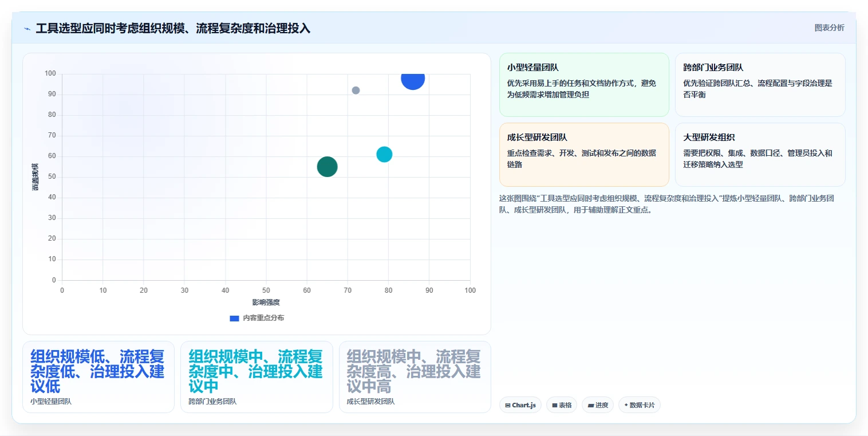Viewport: 868px width, 436px height.
Task: Click the x-axis tick label 50
Action: point(266,290)
